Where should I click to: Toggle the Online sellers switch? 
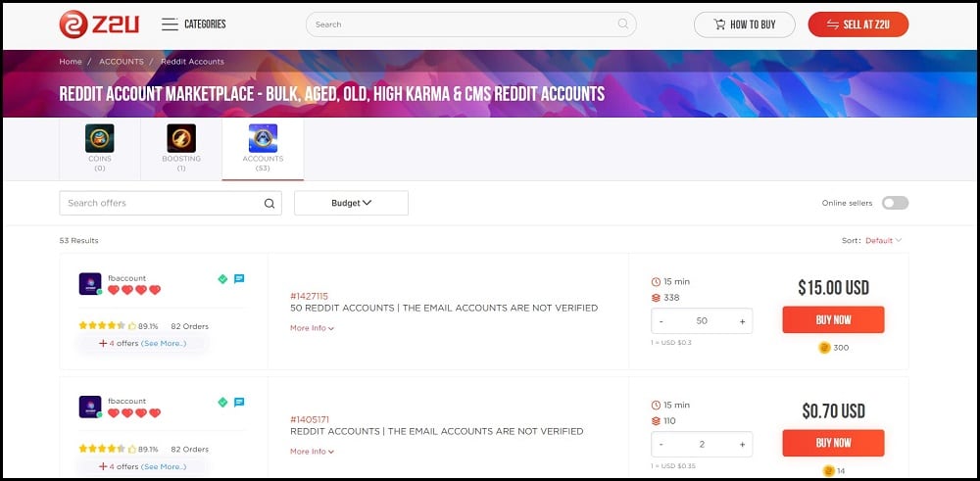[895, 203]
